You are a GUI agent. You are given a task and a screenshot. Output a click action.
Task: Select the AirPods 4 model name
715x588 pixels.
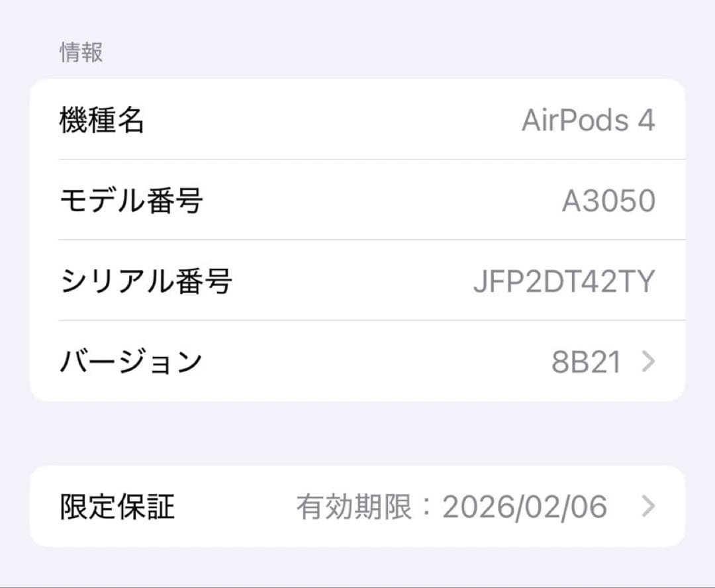coord(588,120)
